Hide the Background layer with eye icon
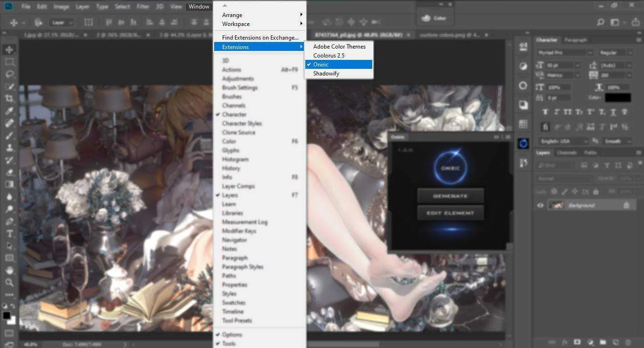644x348 pixels. click(x=541, y=205)
